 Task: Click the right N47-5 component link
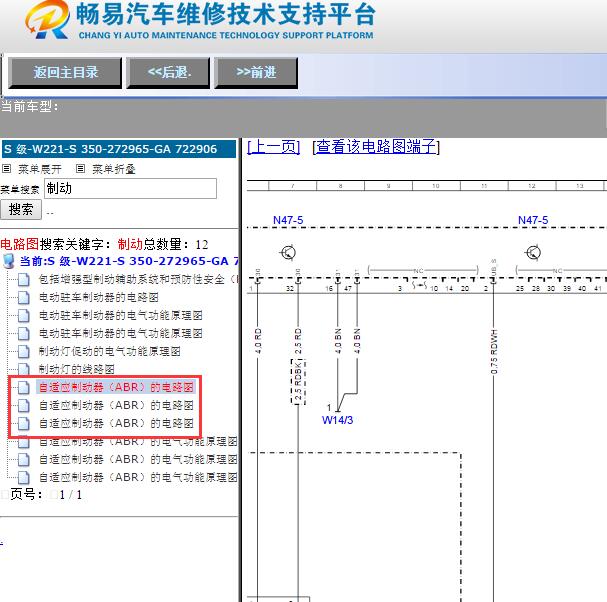pos(533,220)
